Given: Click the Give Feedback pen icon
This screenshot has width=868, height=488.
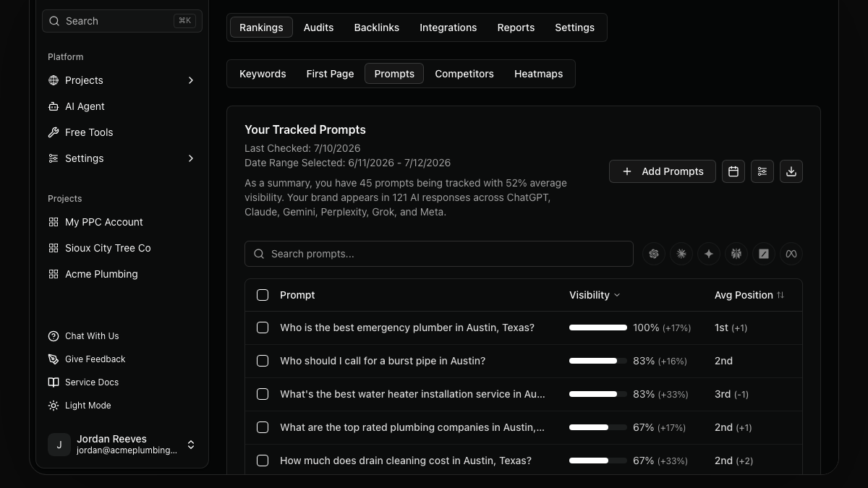Looking at the screenshot, I should click(x=54, y=359).
